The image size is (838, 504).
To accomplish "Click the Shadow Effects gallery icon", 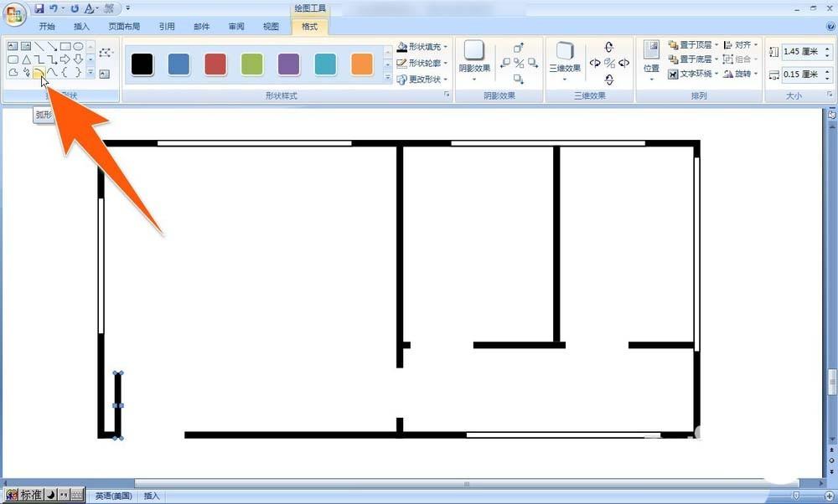I will click(x=473, y=52).
